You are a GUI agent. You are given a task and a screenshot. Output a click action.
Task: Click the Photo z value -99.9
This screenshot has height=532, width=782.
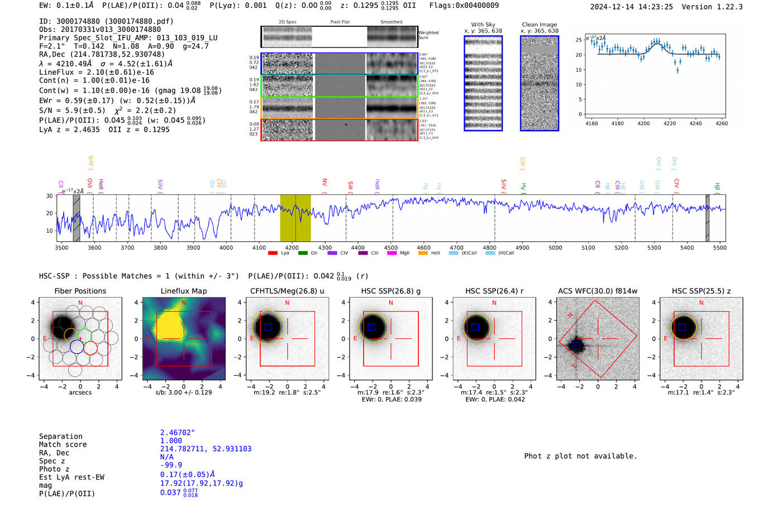[171, 465]
